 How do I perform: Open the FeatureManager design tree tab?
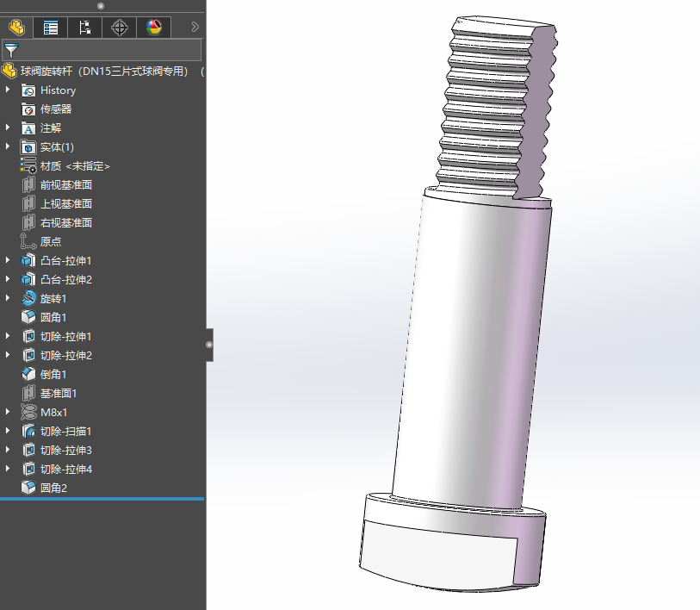pyautogui.click(x=16, y=28)
